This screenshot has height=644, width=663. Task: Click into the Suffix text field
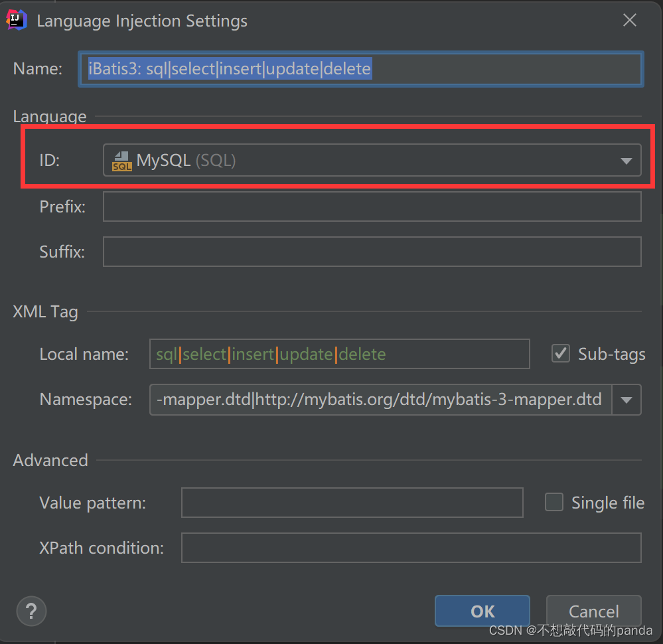coord(372,252)
